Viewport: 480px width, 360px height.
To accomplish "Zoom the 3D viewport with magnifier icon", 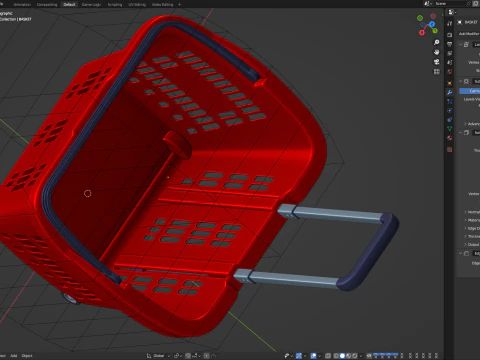I will (x=436, y=42).
